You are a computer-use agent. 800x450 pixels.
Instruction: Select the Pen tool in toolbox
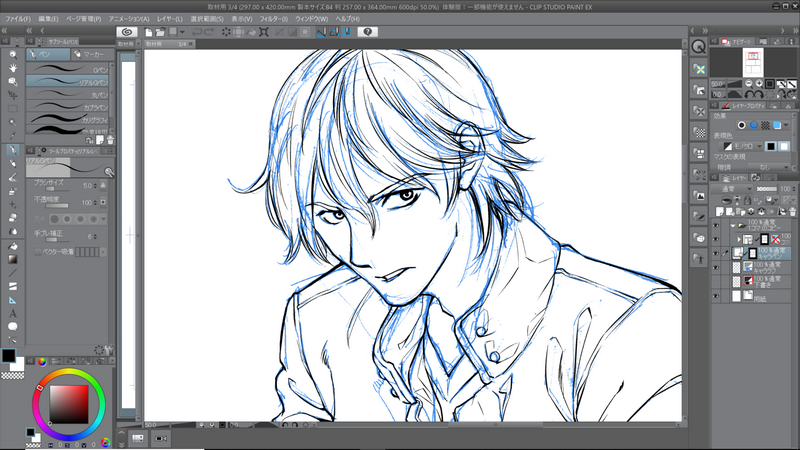pyautogui.click(x=13, y=150)
